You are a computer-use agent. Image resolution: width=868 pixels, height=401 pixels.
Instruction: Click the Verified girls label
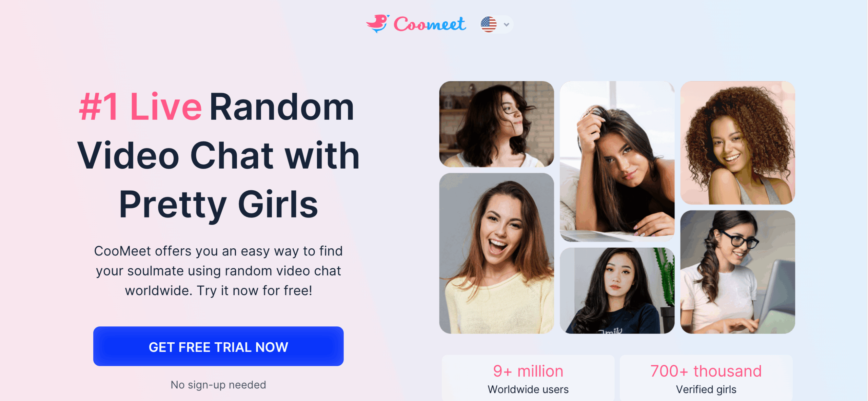[x=706, y=389]
